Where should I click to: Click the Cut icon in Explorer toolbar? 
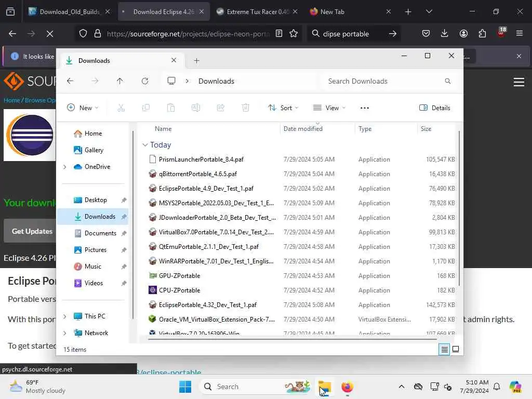pyautogui.click(x=121, y=108)
